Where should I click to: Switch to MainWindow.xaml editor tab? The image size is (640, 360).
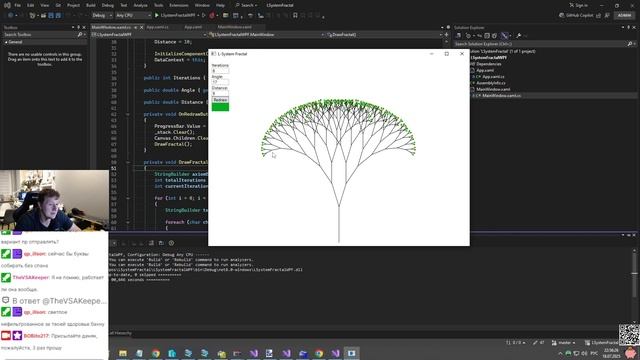coord(234,27)
